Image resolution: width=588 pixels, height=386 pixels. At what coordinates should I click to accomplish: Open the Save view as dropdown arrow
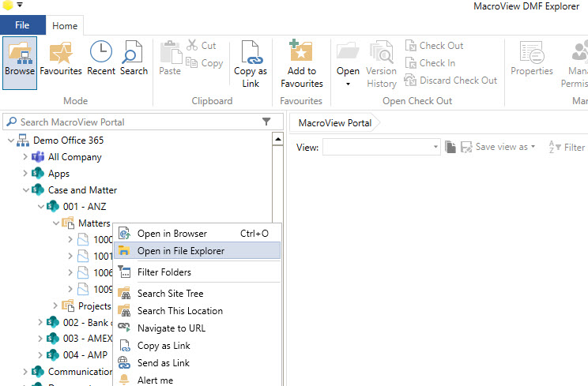(x=533, y=147)
